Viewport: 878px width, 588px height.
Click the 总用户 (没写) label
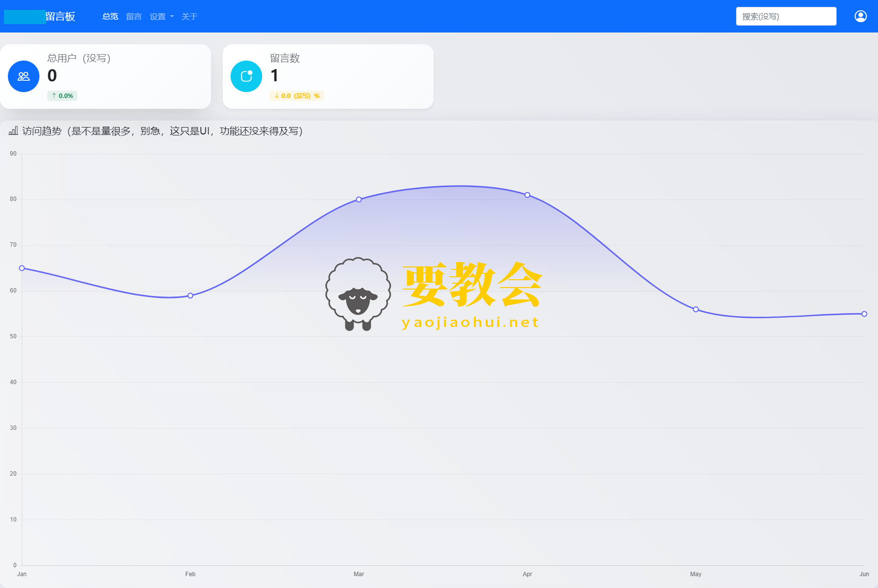point(79,58)
